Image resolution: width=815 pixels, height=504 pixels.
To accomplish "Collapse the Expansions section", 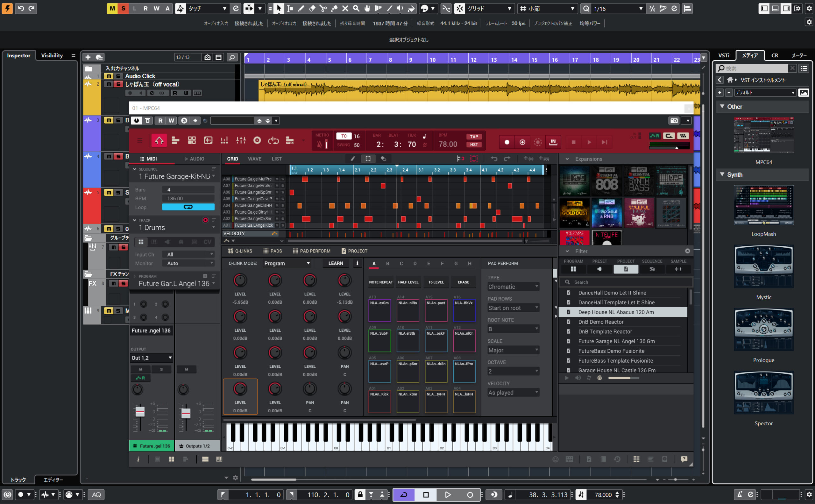I will 567,159.
